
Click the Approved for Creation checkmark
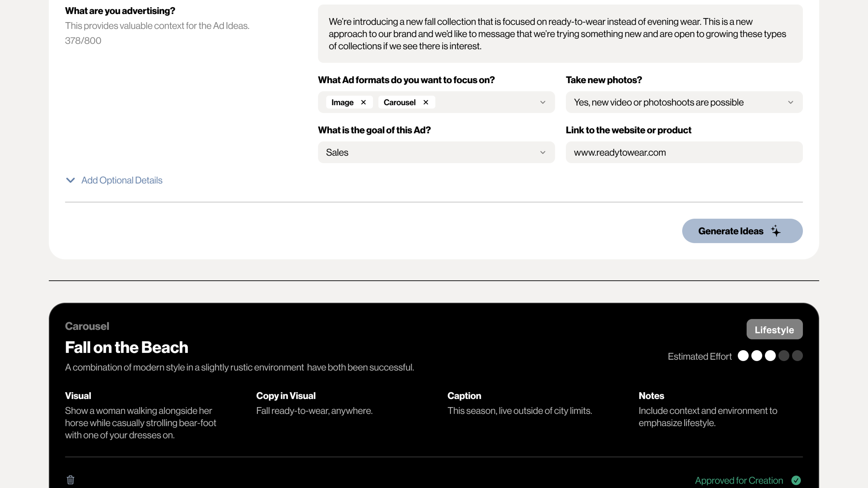(x=796, y=480)
